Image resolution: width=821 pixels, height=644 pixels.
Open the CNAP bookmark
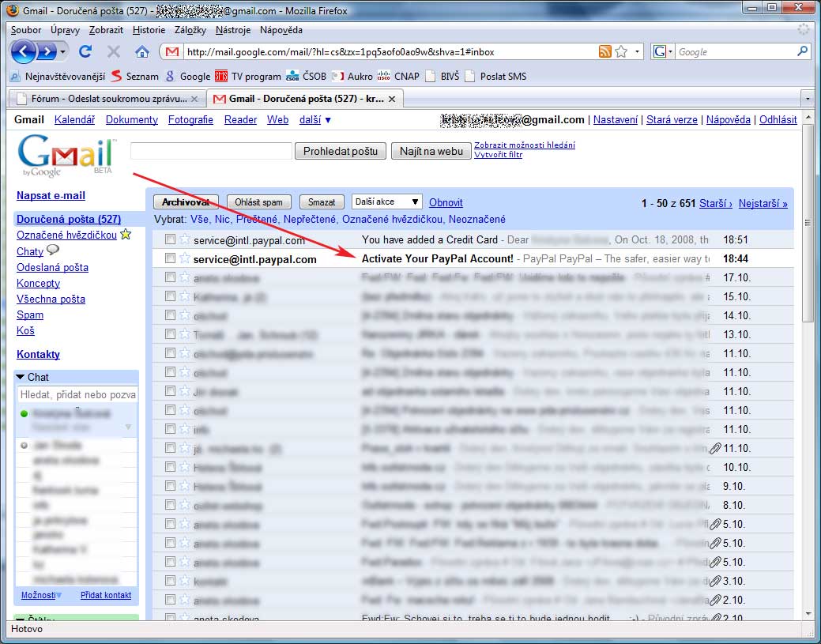pyautogui.click(x=398, y=77)
